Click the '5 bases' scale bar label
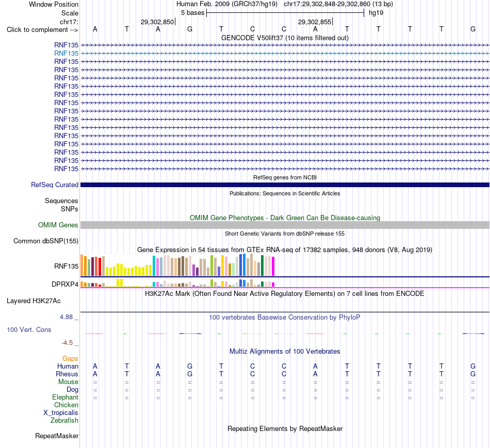 pos(192,13)
